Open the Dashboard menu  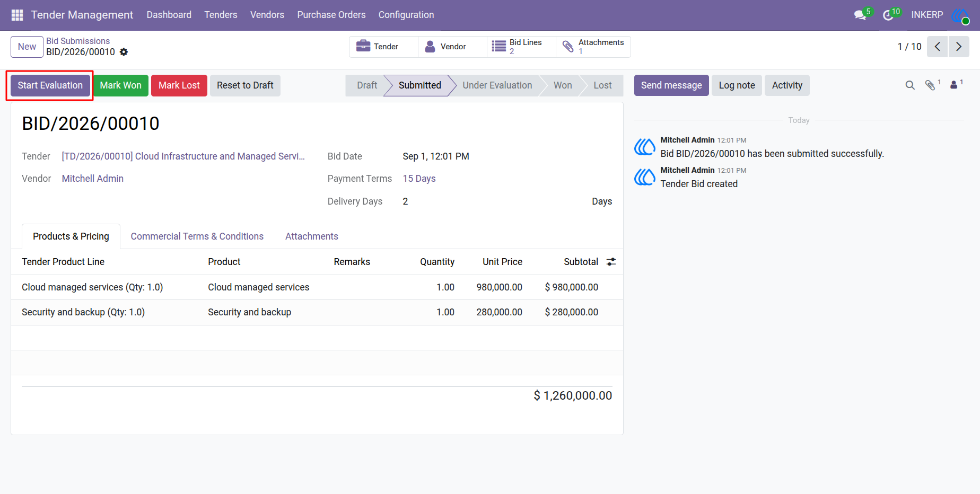point(169,15)
